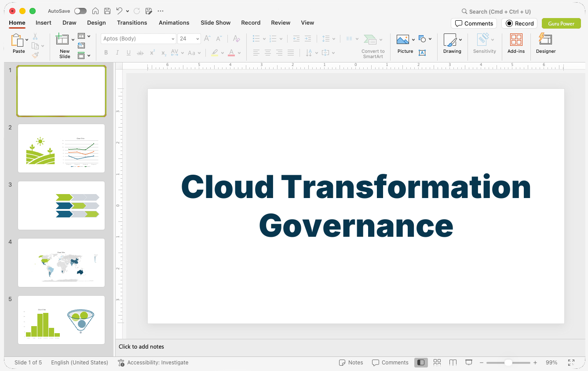Apply the red font color
Image resolution: width=588 pixels, height=371 pixels.
click(x=231, y=53)
